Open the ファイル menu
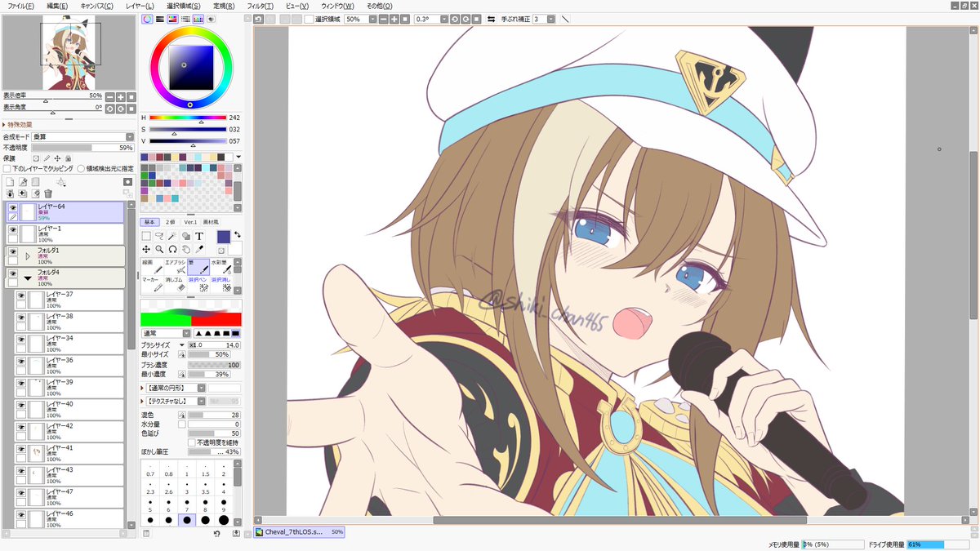The width and height of the screenshot is (980, 551). (x=20, y=5)
